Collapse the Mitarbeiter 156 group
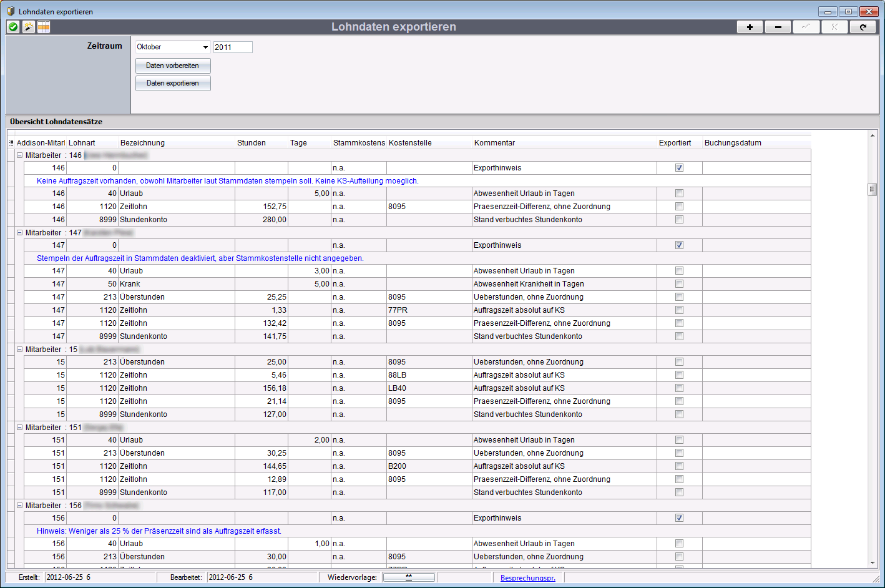 click(x=19, y=506)
